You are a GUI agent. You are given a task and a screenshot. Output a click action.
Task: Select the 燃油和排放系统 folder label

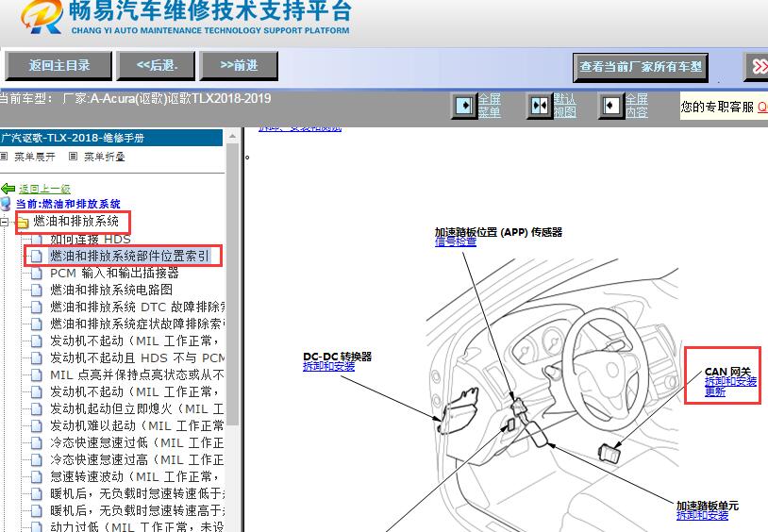[75, 222]
